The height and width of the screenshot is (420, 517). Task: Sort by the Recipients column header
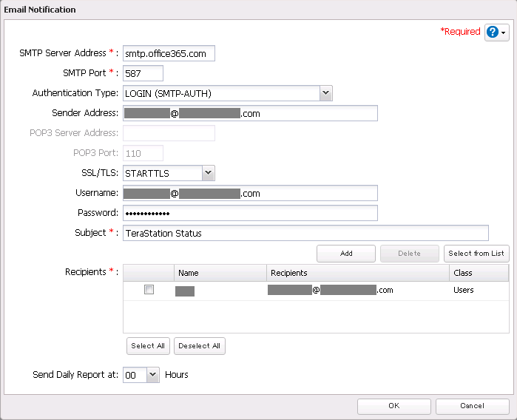click(357, 273)
